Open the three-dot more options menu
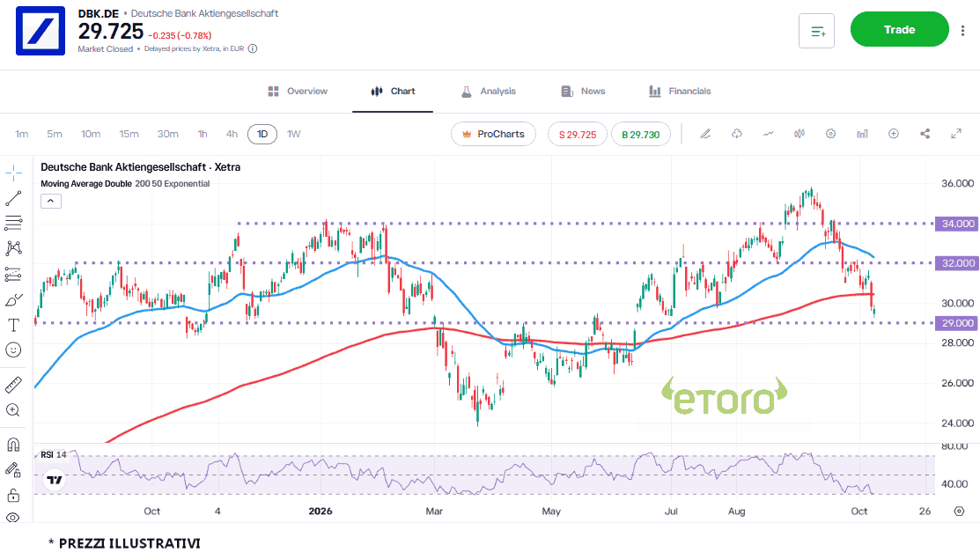Viewport: 980px width, 552px height. (963, 30)
